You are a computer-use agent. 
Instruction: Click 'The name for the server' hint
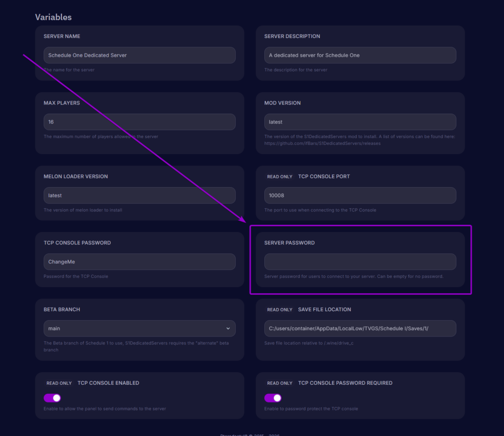[69, 70]
